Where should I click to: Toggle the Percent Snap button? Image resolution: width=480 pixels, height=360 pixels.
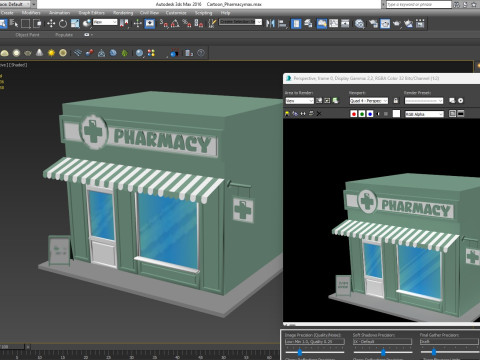[187, 23]
